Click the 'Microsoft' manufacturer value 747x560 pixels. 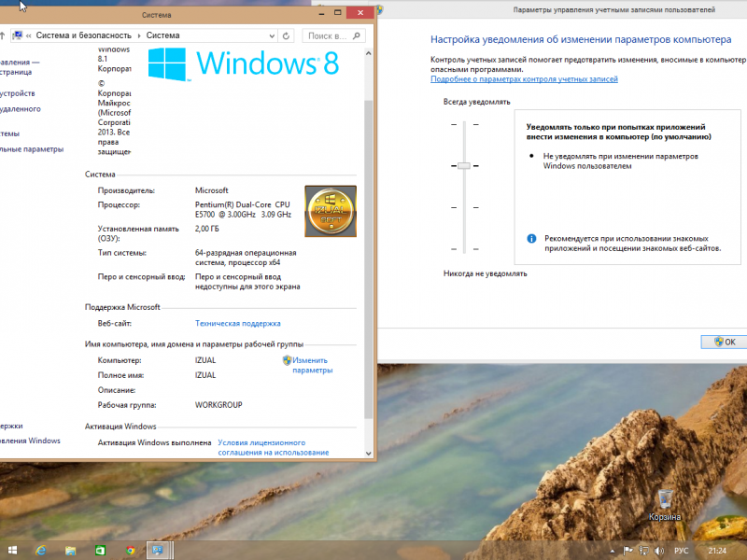coord(212,190)
